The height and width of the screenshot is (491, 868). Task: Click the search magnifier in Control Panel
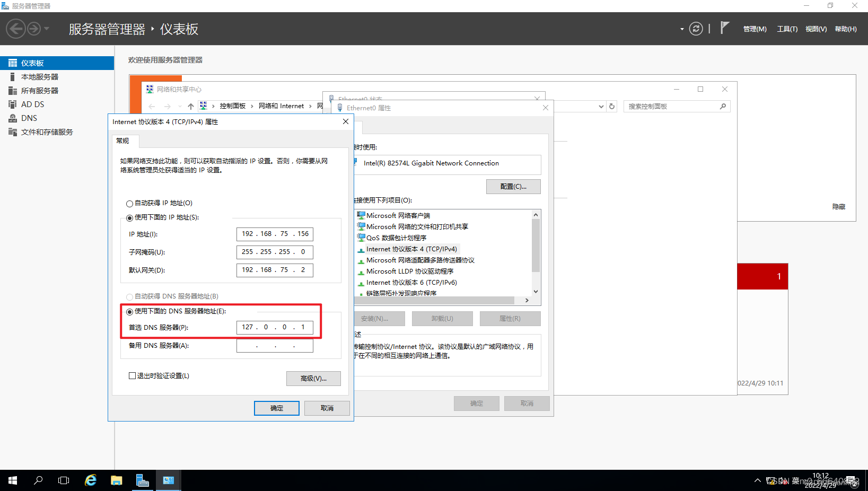(x=723, y=107)
